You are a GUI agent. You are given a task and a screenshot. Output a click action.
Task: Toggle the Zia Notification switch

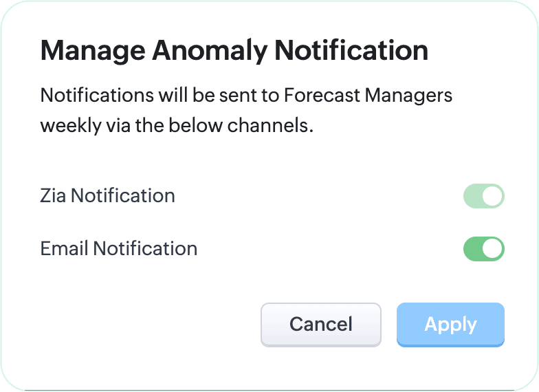point(484,196)
